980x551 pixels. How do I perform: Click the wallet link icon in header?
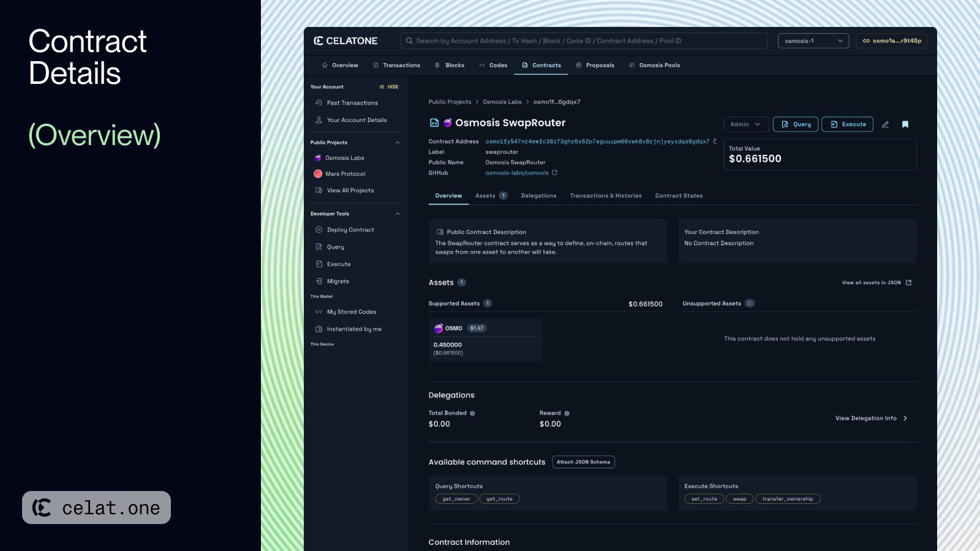[x=866, y=41]
